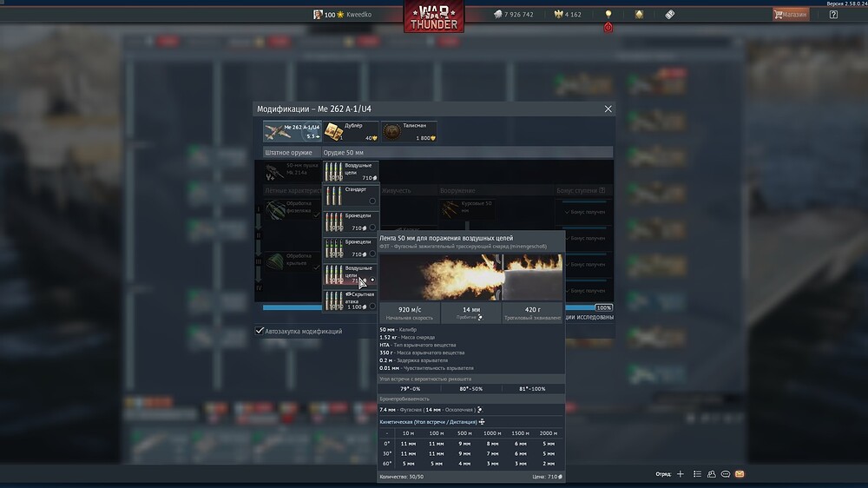Choose Скрытная атака belt radio button
The width and height of the screenshot is (868, 488).
372,306
